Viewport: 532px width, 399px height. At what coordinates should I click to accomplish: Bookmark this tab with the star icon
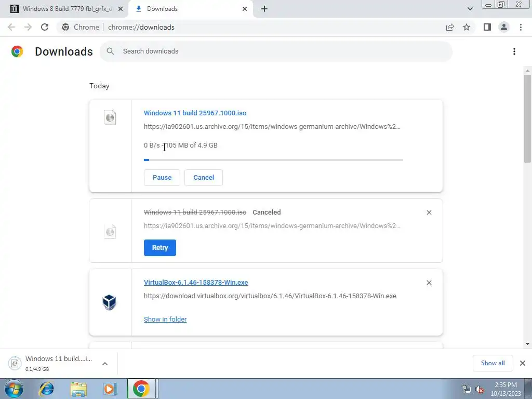(467, 27)
